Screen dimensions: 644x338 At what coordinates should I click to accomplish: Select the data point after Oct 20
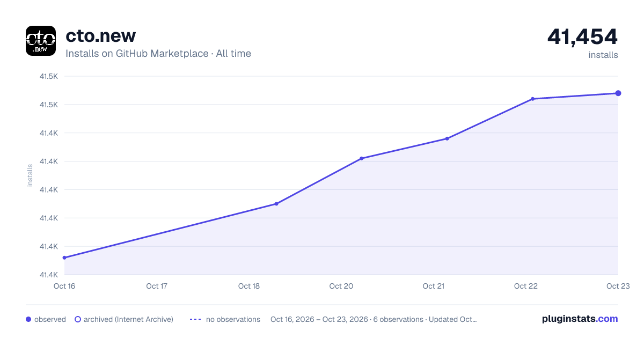click(x=362, y=158)
